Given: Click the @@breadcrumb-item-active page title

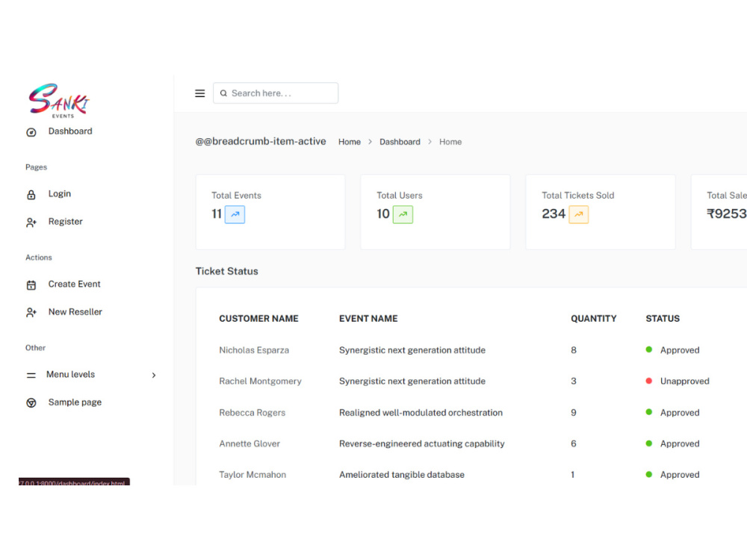Looking at the screenshot, I should (x=261, y=141).
